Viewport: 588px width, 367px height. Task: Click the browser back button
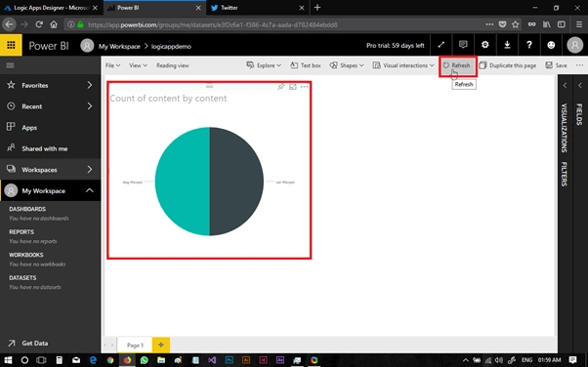pyautogui.click(x=9, y=24)
